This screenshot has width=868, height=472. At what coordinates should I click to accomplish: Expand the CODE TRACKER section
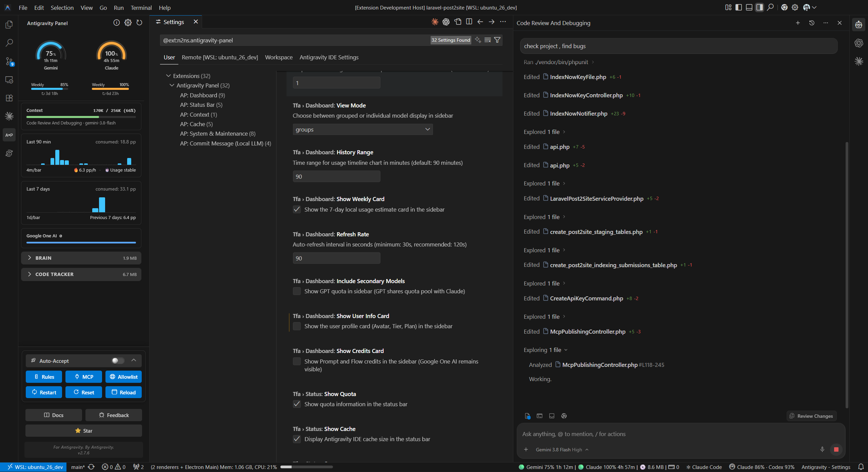tap(81, 274)
